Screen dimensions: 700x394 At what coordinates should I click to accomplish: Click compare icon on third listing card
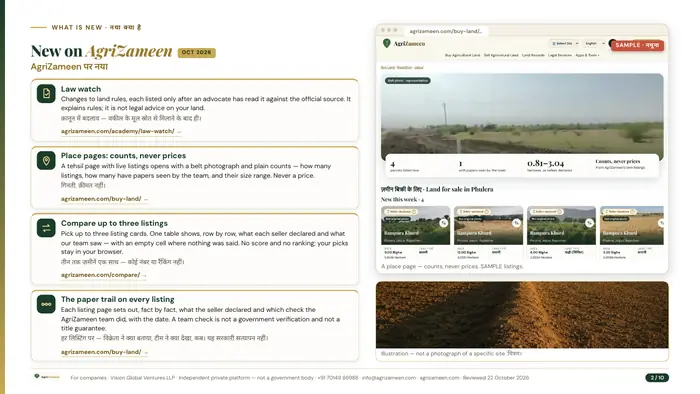(x=589, y=223)
